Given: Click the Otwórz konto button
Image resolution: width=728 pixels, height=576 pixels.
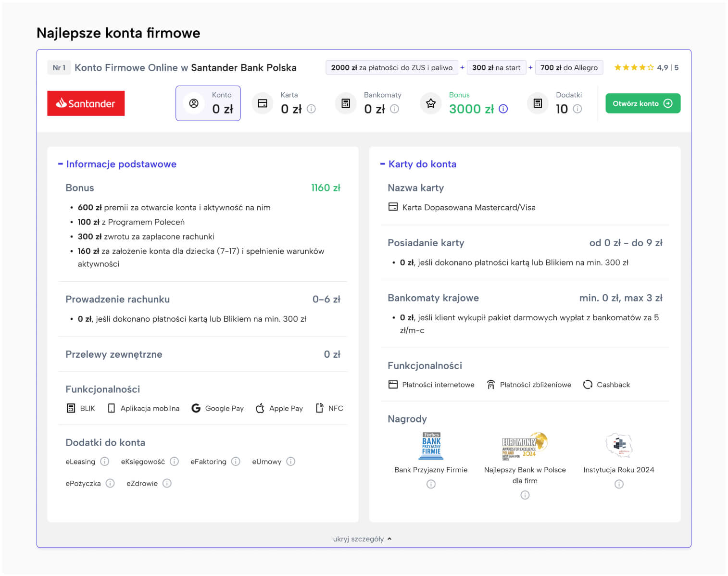Looking at the screenshot, I should coord(642,103).
